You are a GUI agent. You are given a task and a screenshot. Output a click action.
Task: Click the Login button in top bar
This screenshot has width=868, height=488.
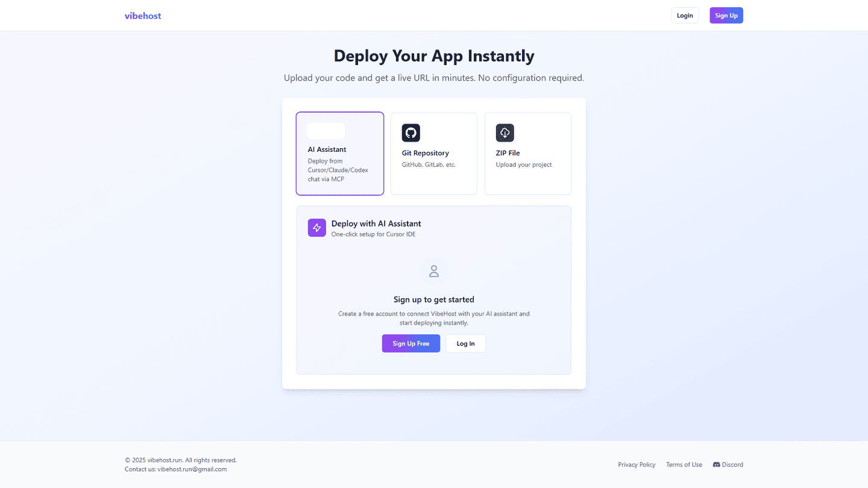[685, 16]
